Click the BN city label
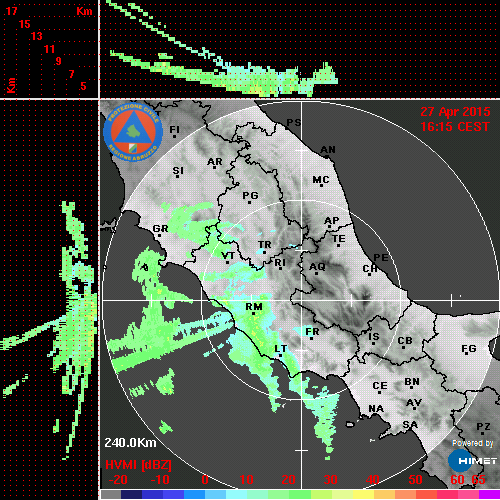The width and height of the screenshot is (500, 500). (412, 382)
